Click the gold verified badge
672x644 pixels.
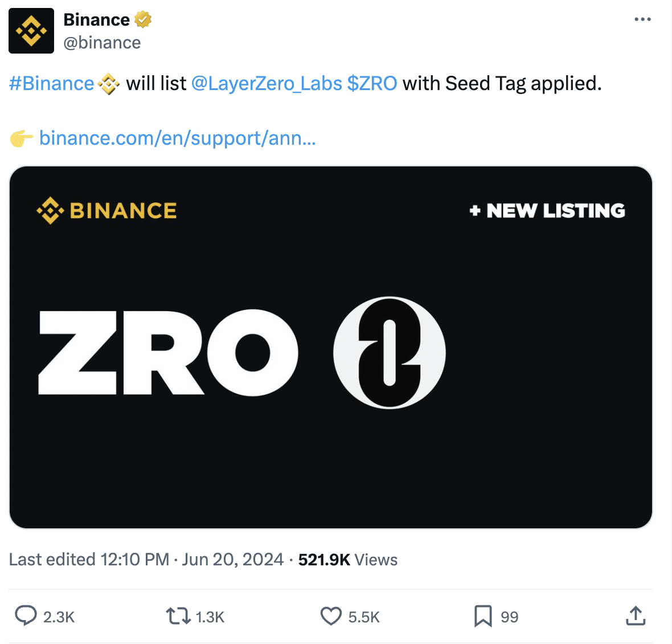coord(143,20)
